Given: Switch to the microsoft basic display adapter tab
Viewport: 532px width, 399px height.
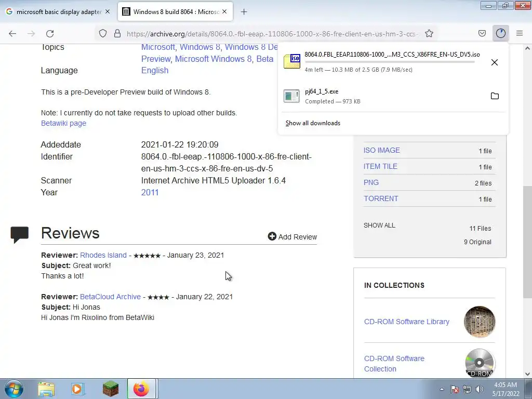Looking at the screenshot, I should click(58, 11).
